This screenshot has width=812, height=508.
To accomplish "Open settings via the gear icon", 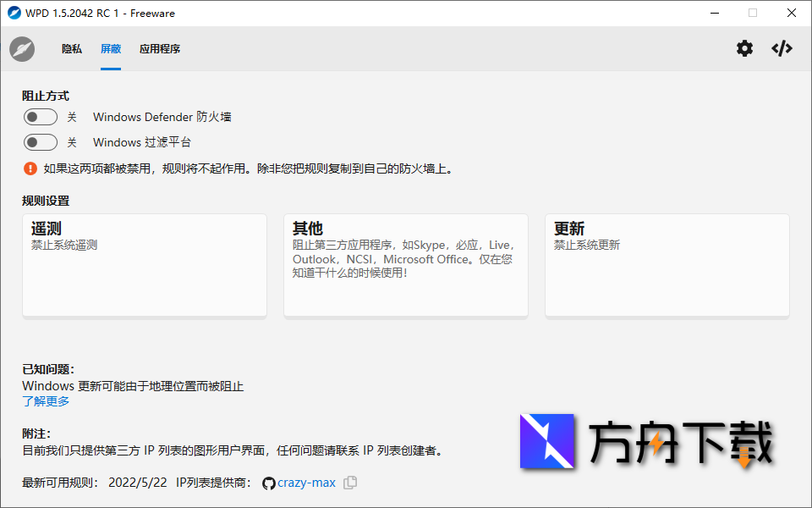I will [x=744, y=48].
